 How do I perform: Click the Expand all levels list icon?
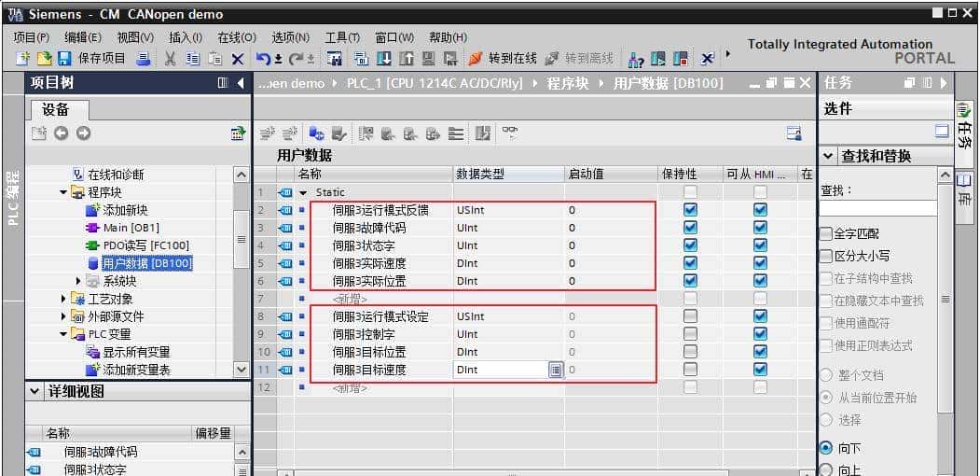(x=457, y=133)
